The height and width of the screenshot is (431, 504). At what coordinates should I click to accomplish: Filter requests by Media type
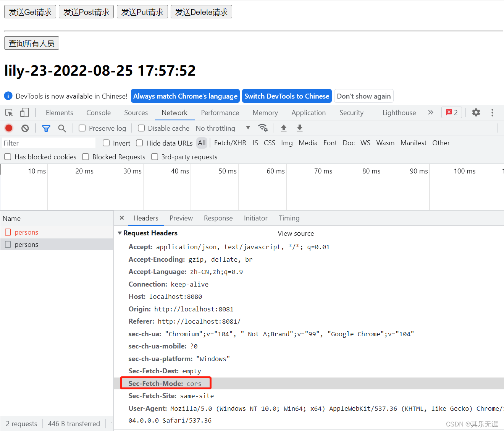pyautogui.click(x=308, y=143)
